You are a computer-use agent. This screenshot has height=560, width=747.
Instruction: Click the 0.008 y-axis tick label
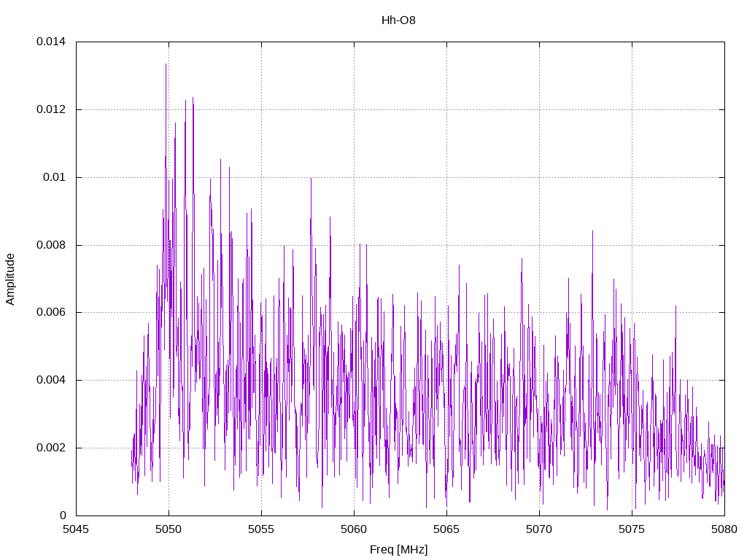pyautogui.click(x=51, y=245)
